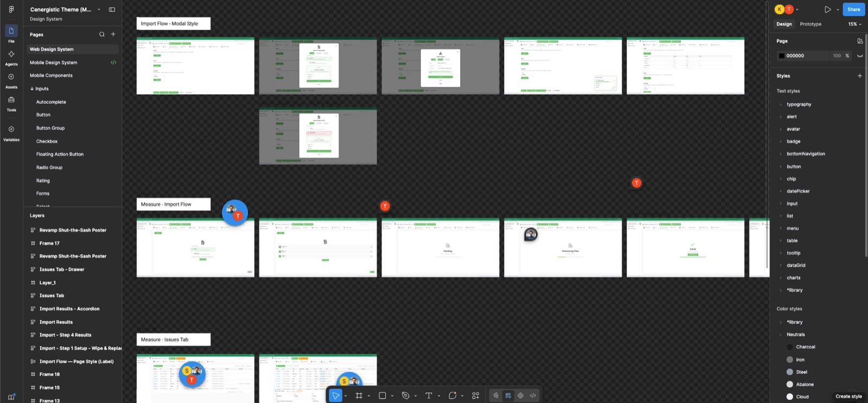Toggle page background visibility eye icon

[860, 56]
